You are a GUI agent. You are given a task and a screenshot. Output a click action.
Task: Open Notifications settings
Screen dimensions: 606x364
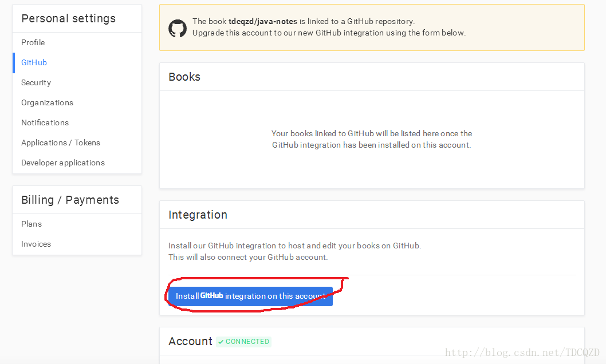click(45, 122)
